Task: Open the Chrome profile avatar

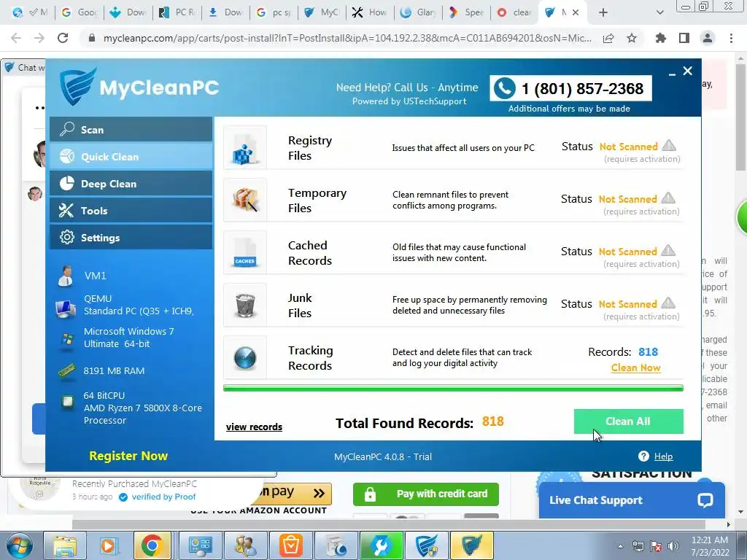Action: pyautogui.click(x=708, y=38)
